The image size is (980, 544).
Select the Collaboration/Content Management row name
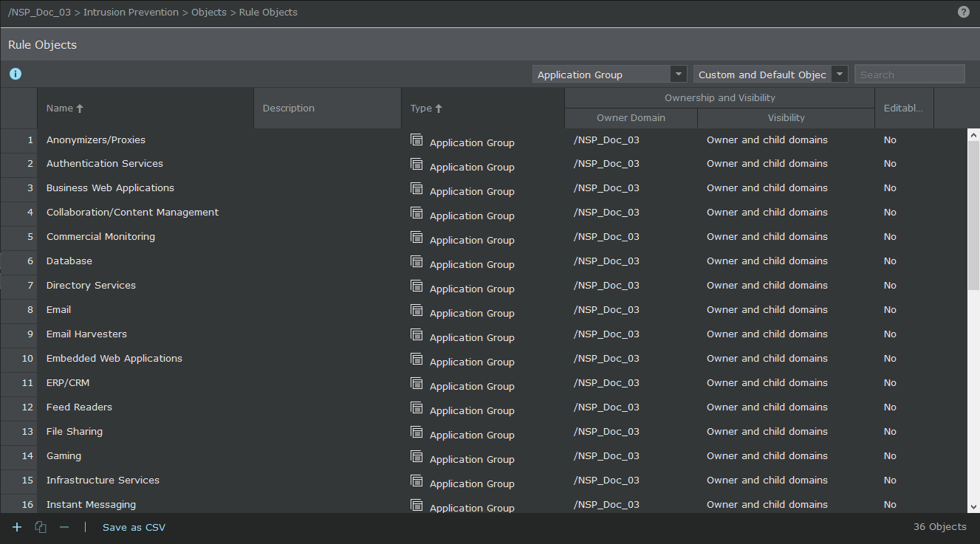[132, 213]
